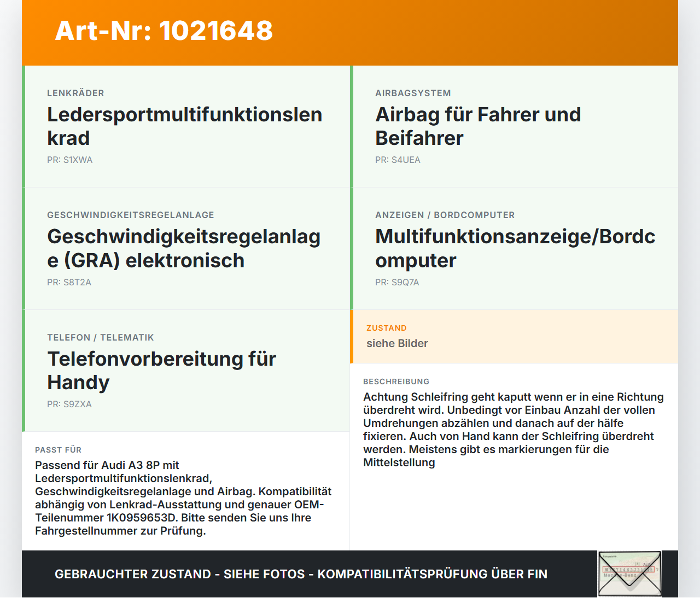
Task: Click the Art-Nr: 1021648 header title
Action: pos(164,31)
